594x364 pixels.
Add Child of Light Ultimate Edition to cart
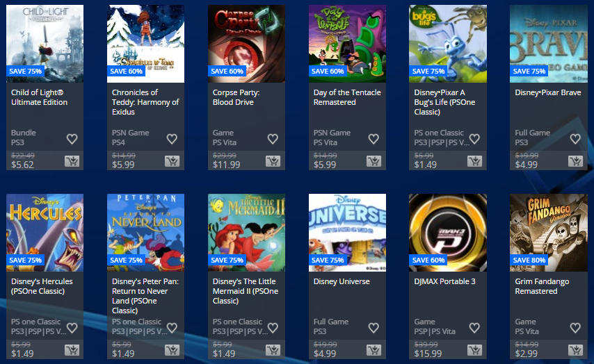pyautogui.click(x=72, y=161)
